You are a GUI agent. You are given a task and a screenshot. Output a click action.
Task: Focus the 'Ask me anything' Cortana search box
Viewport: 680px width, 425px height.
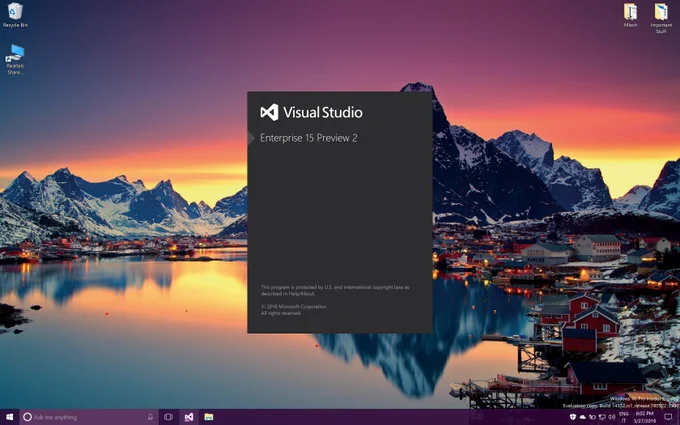click(x=89, y=417)
